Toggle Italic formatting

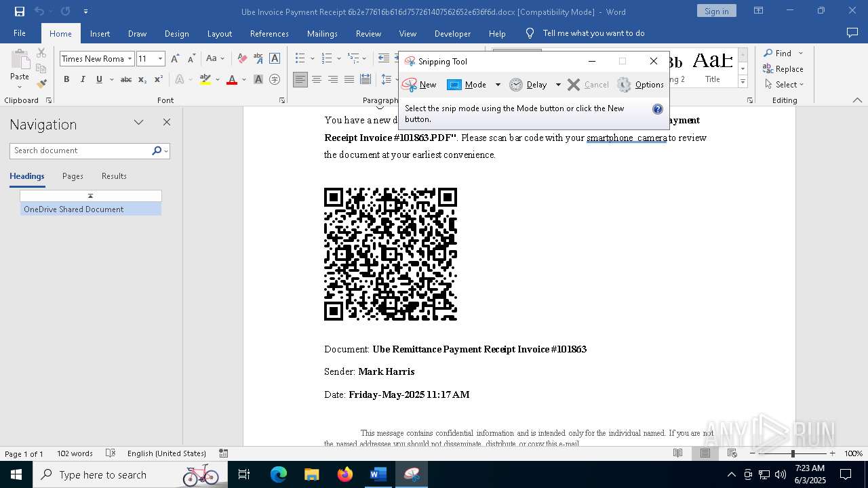coord(83,79)
